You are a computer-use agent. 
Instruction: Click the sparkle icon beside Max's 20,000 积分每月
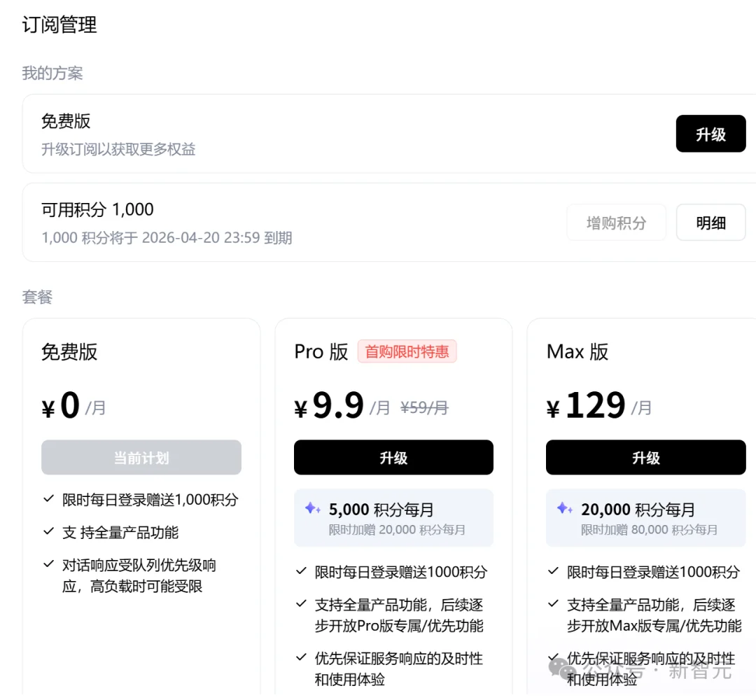pyautogui.click(x=564, y=509)
